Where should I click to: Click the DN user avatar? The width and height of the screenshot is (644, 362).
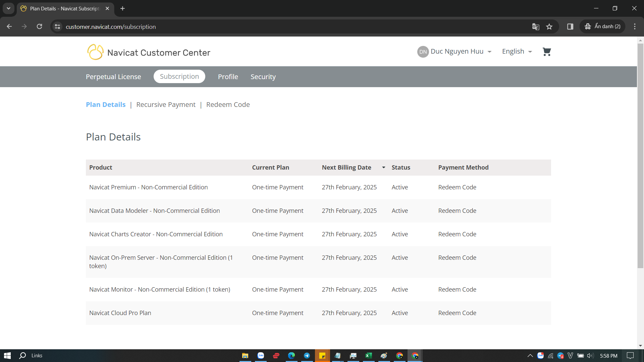point(423,52)
